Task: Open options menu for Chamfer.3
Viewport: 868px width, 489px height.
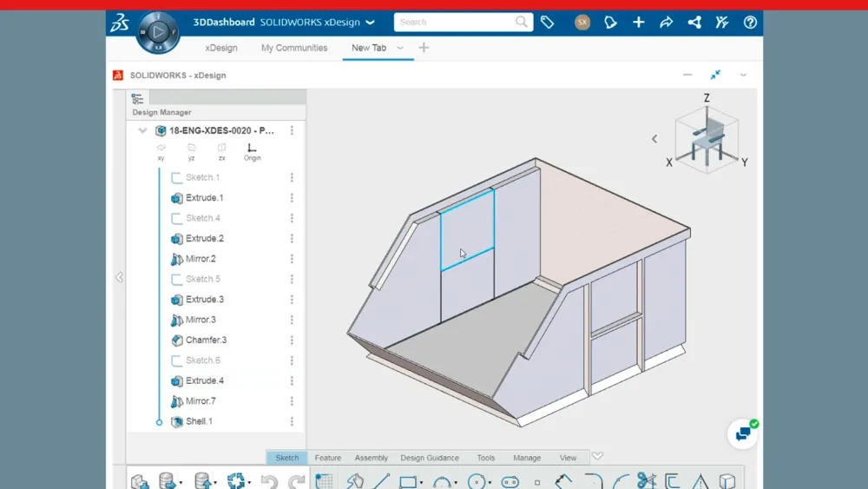Action: pyautogui.click(x=292, y=340)
